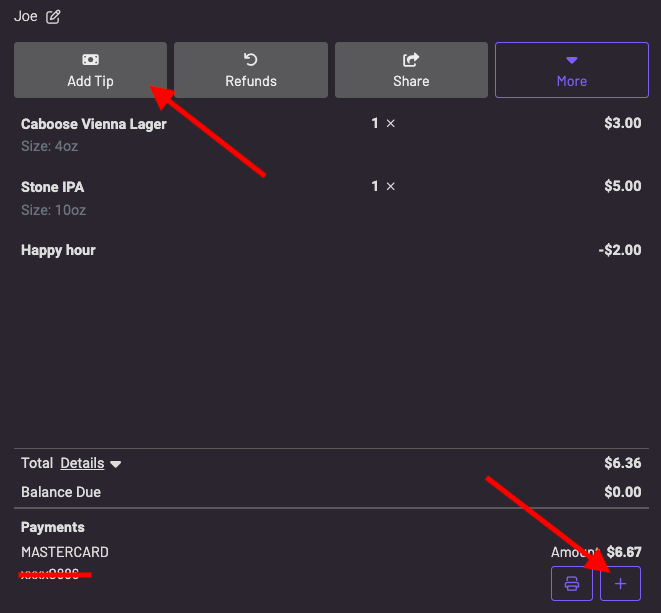Click the $0.00 Balance Due amount
Viewport: 661px width, 613px height.
click(x=622, y=492)
